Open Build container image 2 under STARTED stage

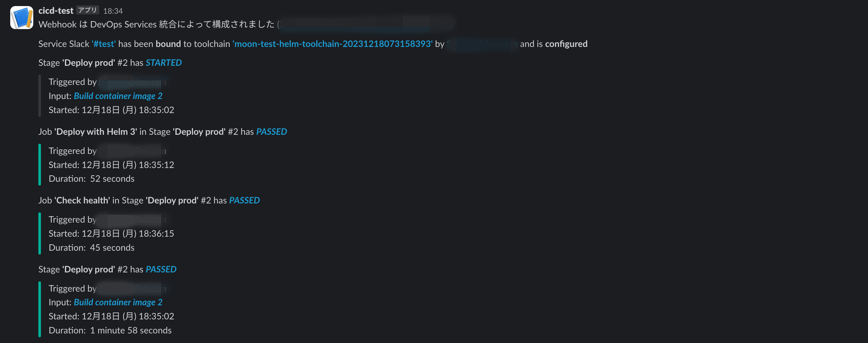[118, 96]
